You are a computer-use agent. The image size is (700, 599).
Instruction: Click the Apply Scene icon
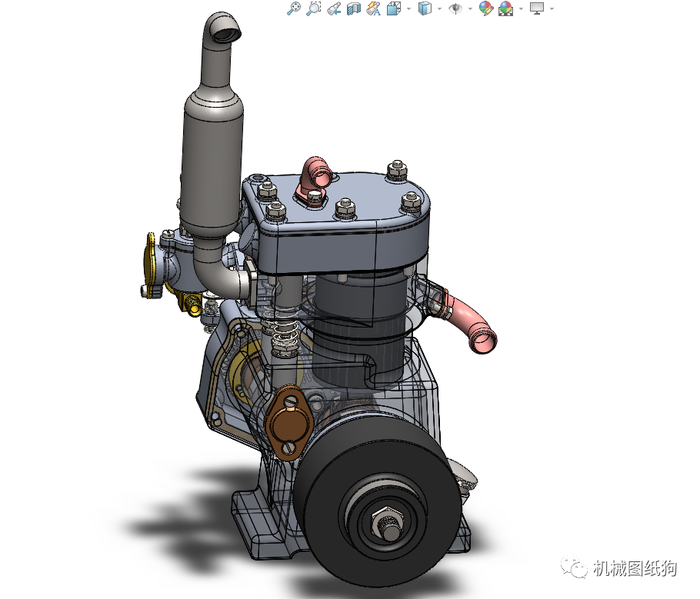tap(506, 8)
